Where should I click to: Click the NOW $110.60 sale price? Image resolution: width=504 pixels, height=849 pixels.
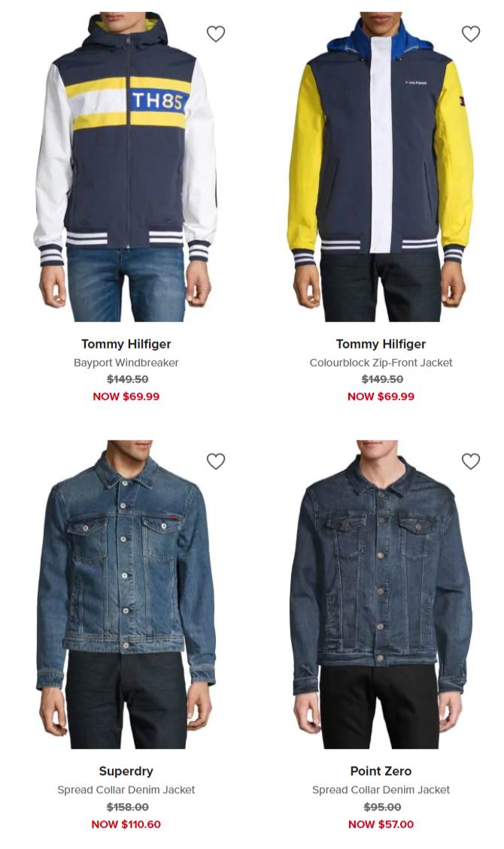126,824
